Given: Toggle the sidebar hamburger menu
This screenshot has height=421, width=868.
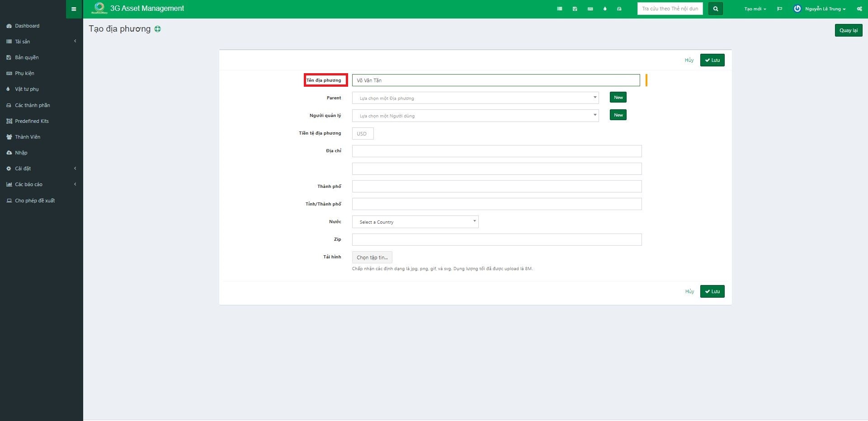Looking at the screenshot, I should click(x=74, y=9).
